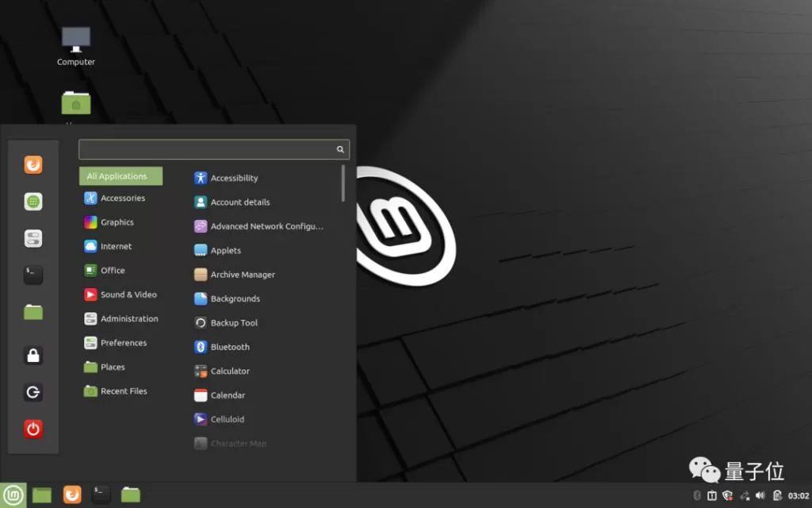The image size is (812, 508).
Task: Click the Logout icon in favorites
Action: pyautogui.click(x=33, y=392)
